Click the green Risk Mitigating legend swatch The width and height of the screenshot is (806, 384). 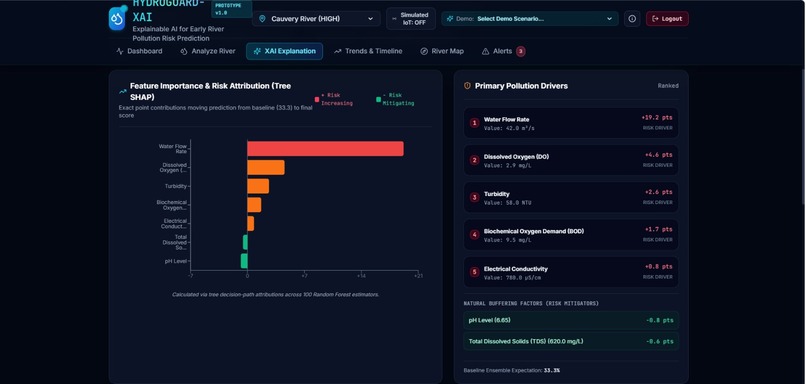pyautogui.click(x=379, y=100)
